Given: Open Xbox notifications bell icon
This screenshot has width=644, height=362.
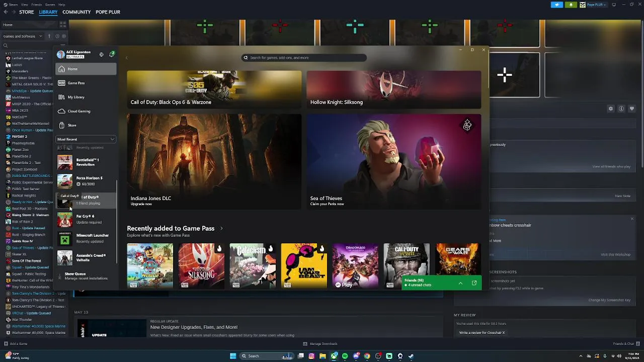Looking at the screenshot, I should click(112, 54).
